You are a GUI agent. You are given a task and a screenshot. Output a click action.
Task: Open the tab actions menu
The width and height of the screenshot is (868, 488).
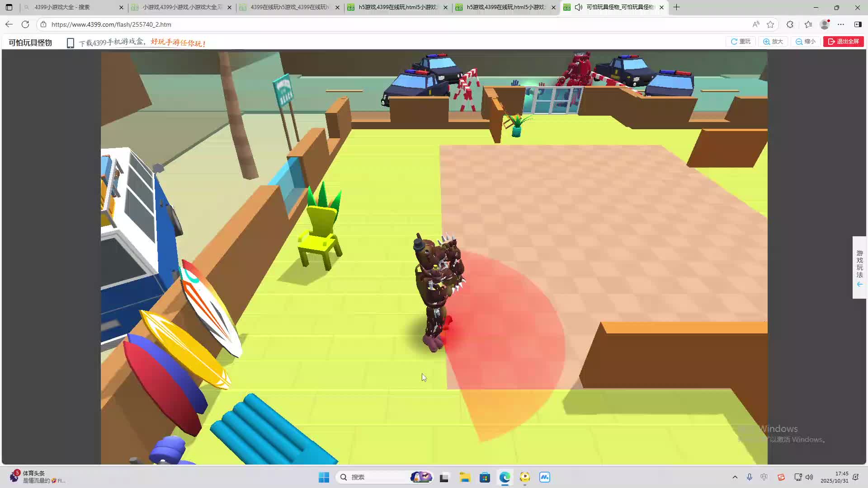[x=9, y=7]
